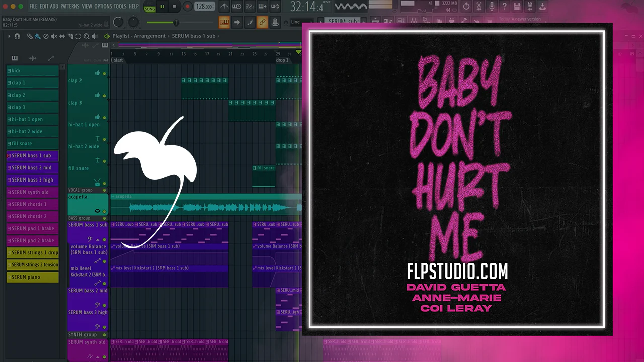Image resolution: width=644 pixels, height=362 pixels.
Task: Mute the fill snare track LED
Action: [x=105, y=183]
